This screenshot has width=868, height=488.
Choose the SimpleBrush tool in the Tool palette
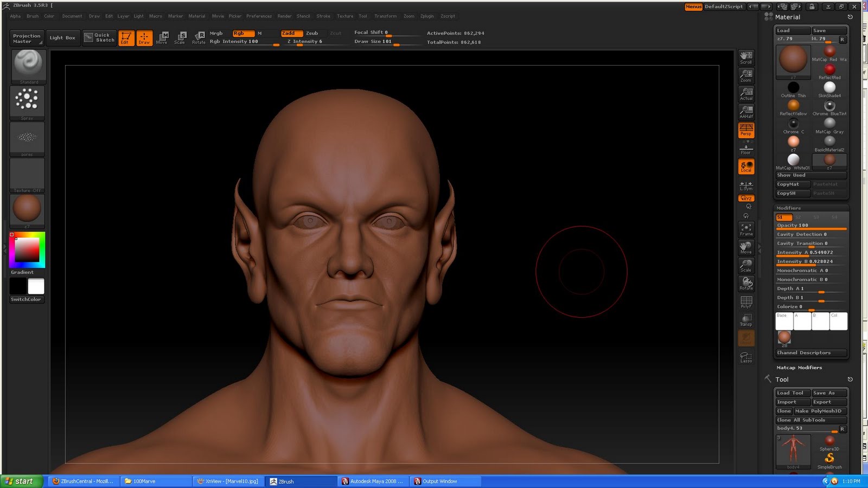click(829, 458)
